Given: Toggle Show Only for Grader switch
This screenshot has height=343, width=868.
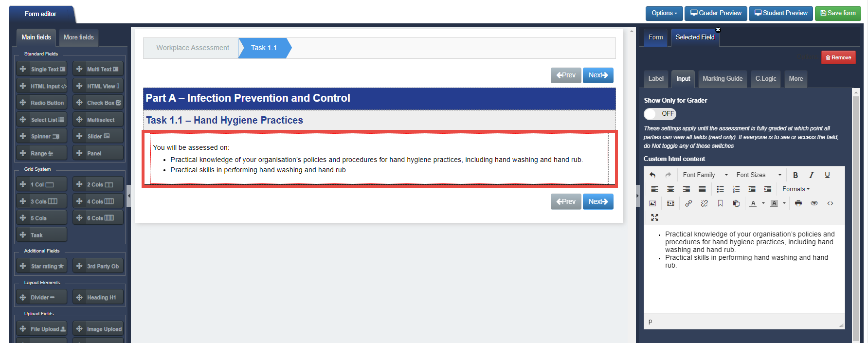Looking at the screenshot, I should [660, 113].
